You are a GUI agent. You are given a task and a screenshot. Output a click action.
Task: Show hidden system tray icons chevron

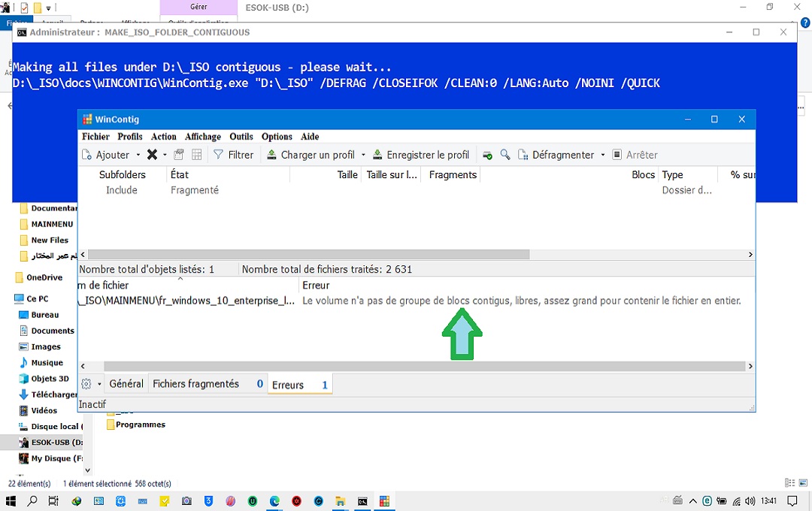coord(692,501)
